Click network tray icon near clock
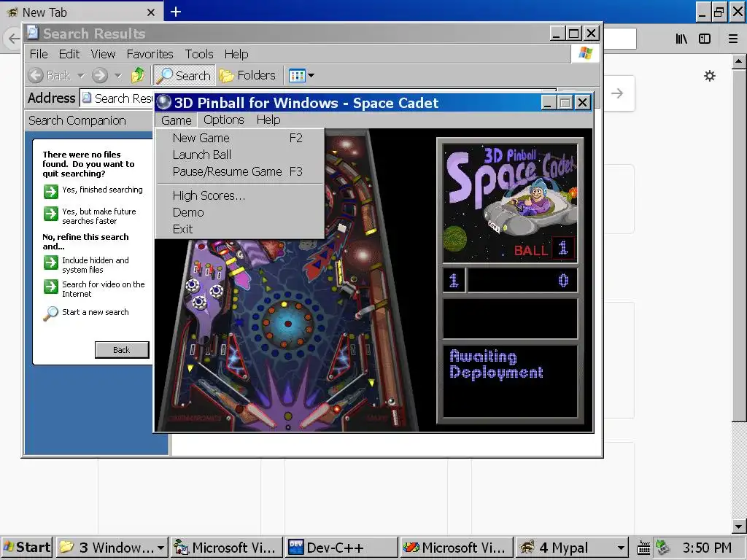Image resolution: width=747 pixels, height=560 pixels. (662, 548)
